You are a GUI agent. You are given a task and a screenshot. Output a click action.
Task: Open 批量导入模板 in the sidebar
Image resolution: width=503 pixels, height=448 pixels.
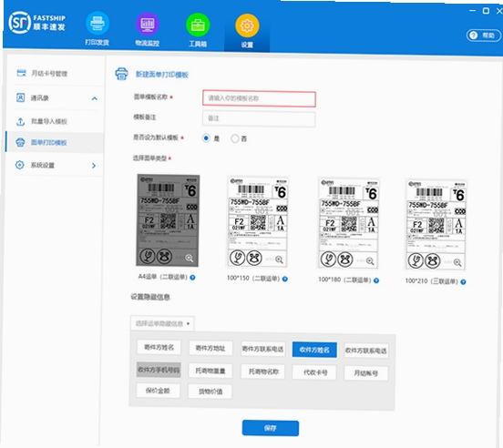coord(49,121)
